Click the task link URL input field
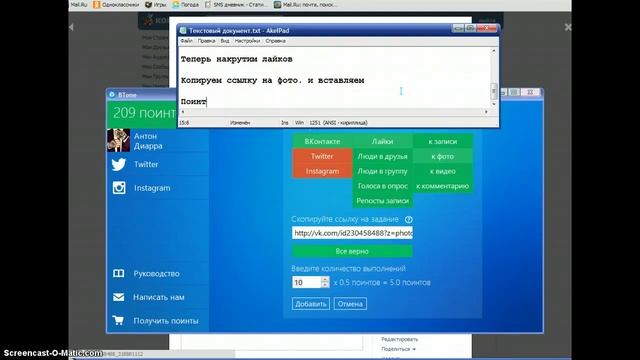640x360 pixels. coord(352,233)
